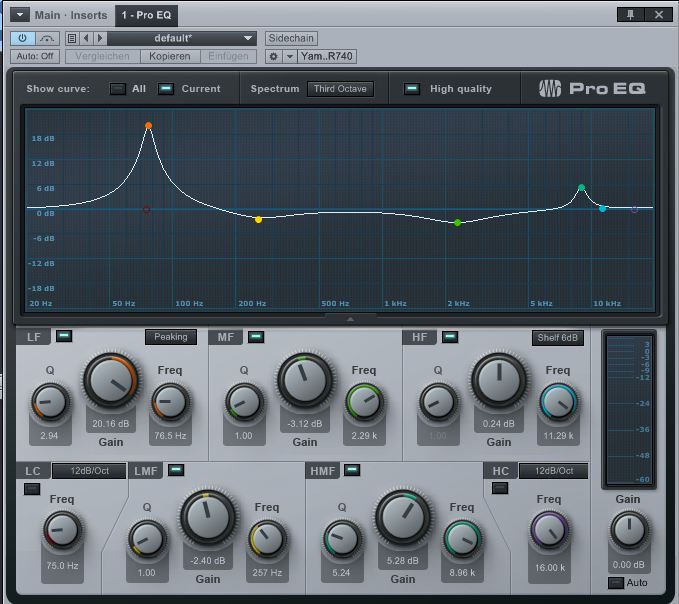Toggle the LMF band enable button
The height and width of the screenshot is (604, 679).
click(x=176, y=470)
